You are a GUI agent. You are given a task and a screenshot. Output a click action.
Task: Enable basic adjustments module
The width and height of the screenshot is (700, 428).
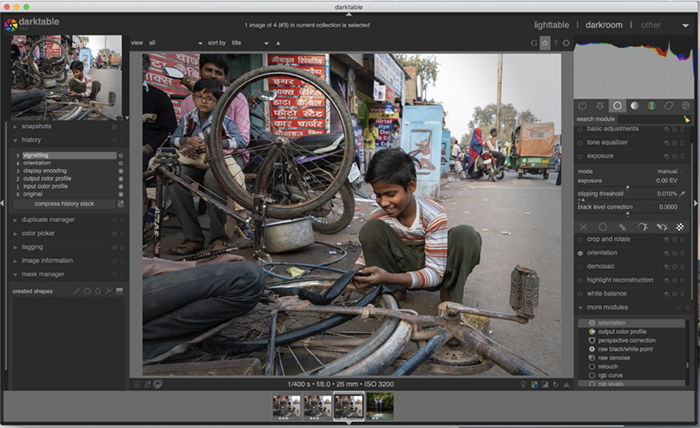(x=580, y=129)
